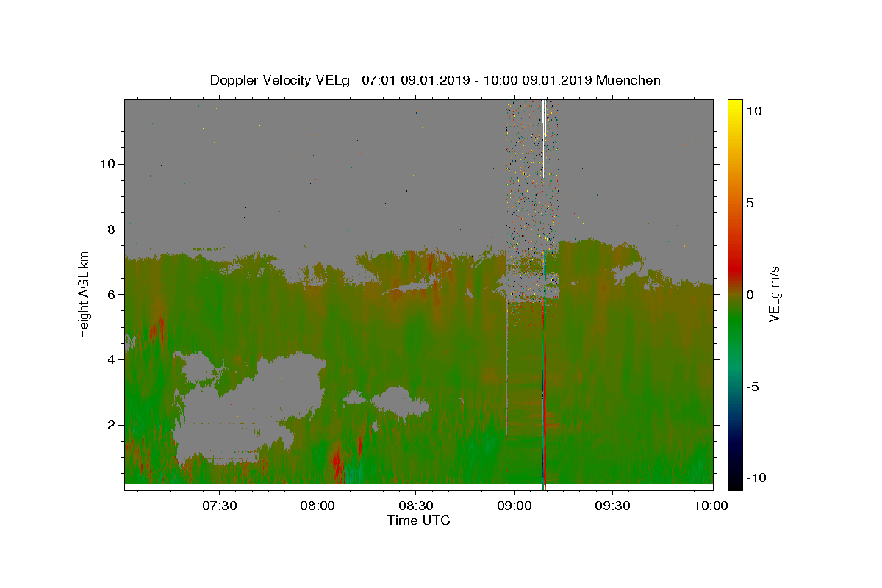
Task: Click the 07:30 time tick label
Action: point(219,506)
